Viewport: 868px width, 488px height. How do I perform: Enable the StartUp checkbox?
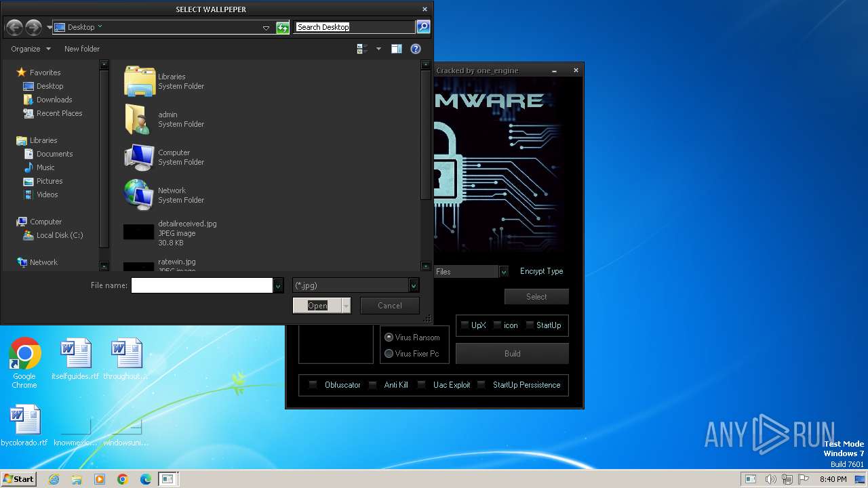pyautogui.click(x=530, y=325)
